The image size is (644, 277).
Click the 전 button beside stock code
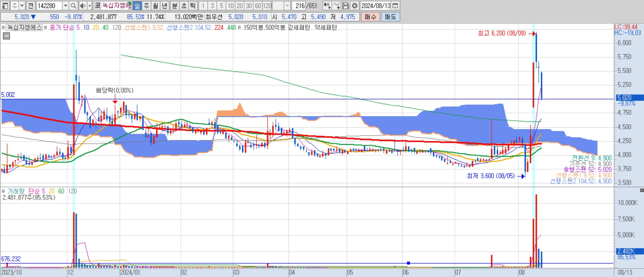pyautogui.click(x=31, y=6)
